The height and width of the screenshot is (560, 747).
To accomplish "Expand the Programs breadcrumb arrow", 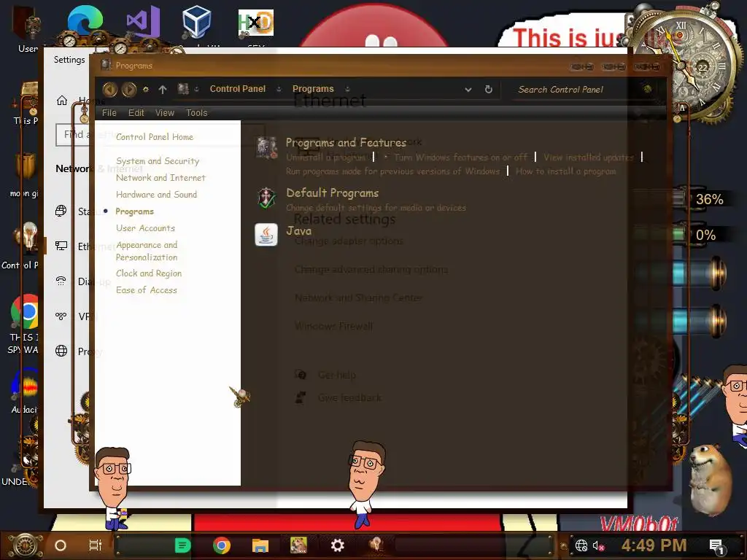I will tap(347, 89).
